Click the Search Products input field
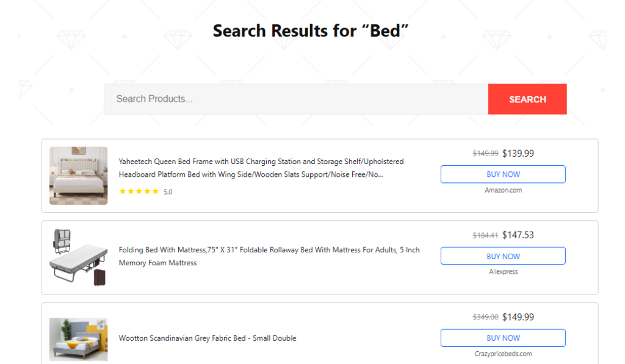 (275, 99)
